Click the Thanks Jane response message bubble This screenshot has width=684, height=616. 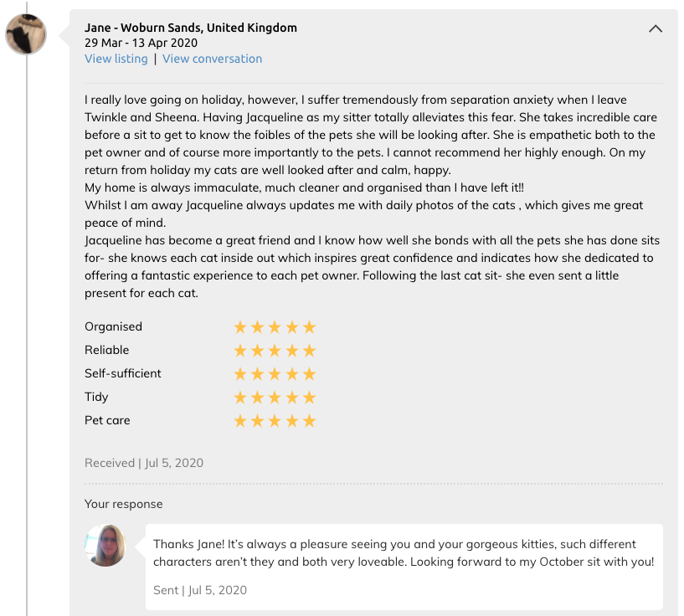404,567
